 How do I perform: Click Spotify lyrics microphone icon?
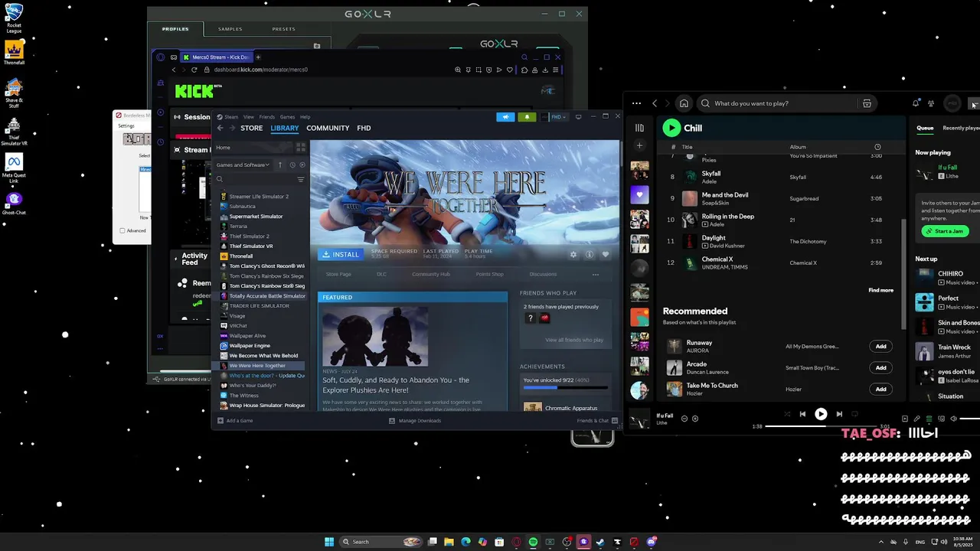point(916,419)
